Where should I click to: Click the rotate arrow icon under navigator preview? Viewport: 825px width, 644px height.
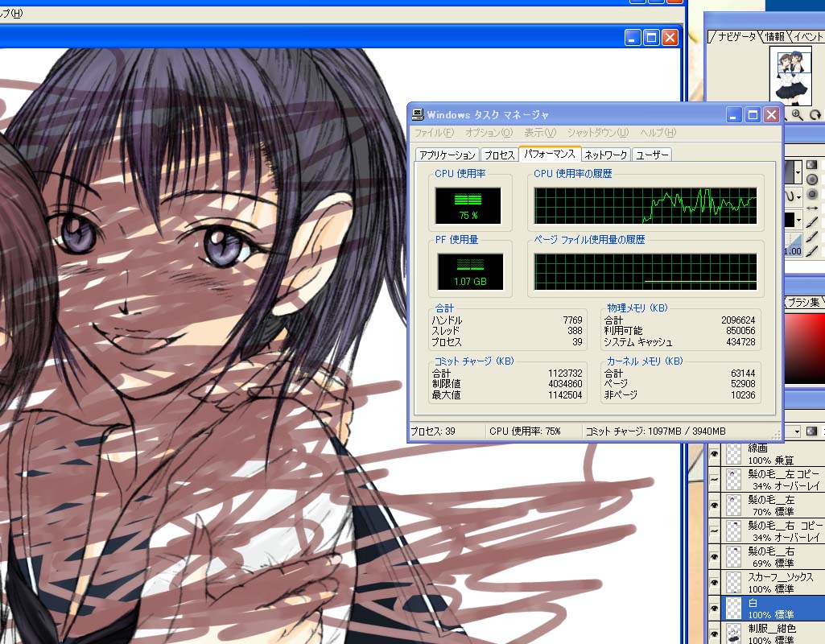815,114
